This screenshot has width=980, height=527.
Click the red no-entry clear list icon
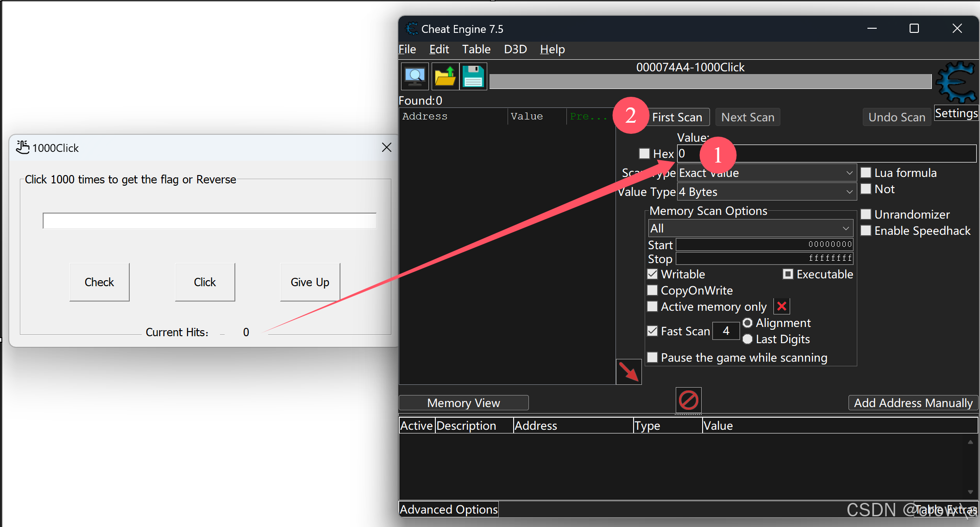click(688, 400)
